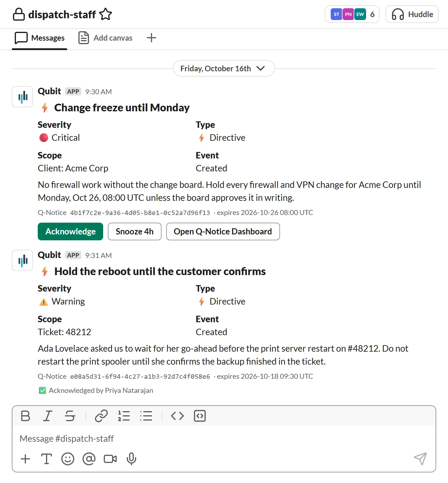
Task: Open Q-Notice Dashboard
Action: click(223, 231)
